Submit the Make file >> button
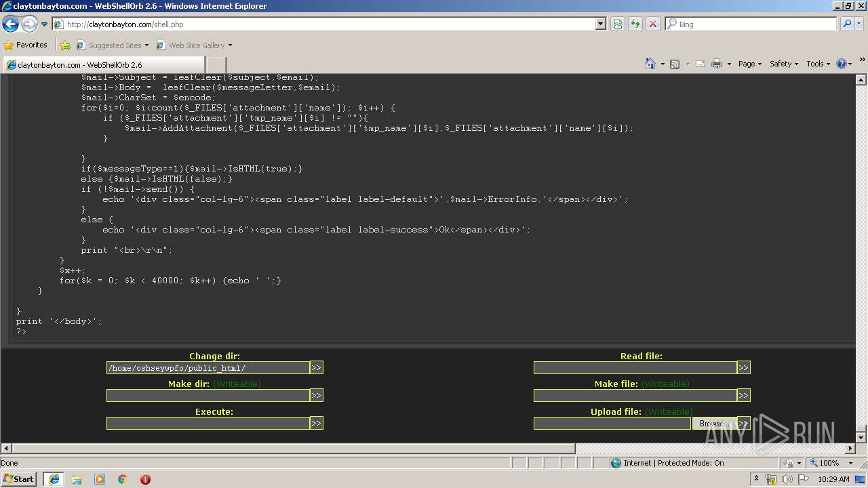Image resolution: width=868 pixels, height=488 pixels. 743,396
